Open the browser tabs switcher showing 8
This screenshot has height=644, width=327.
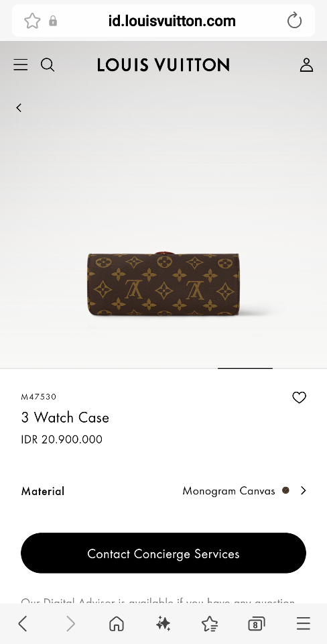[257, 624]
